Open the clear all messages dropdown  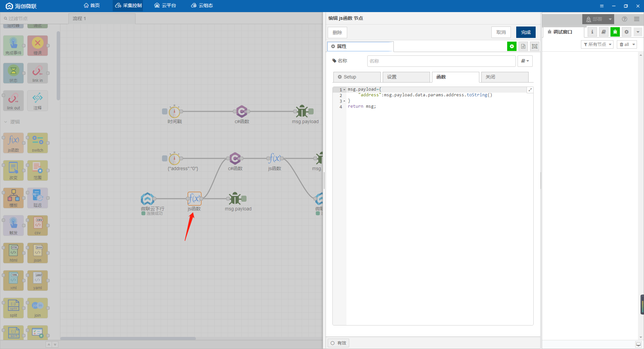click(x=627, y=44)
